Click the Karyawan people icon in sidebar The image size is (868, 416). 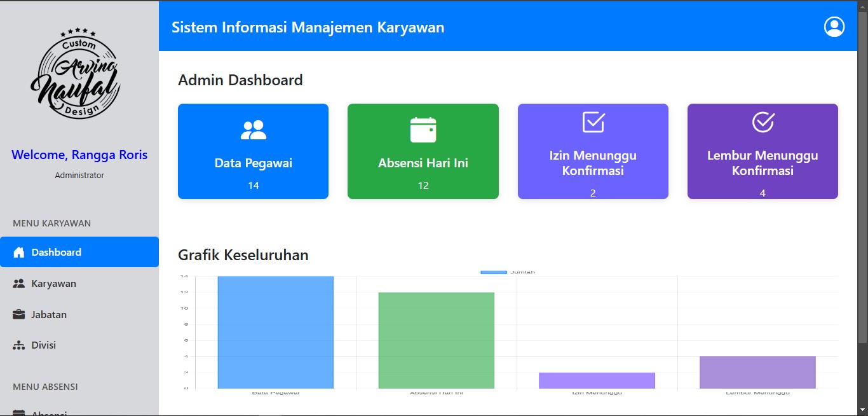pos(19,284)
